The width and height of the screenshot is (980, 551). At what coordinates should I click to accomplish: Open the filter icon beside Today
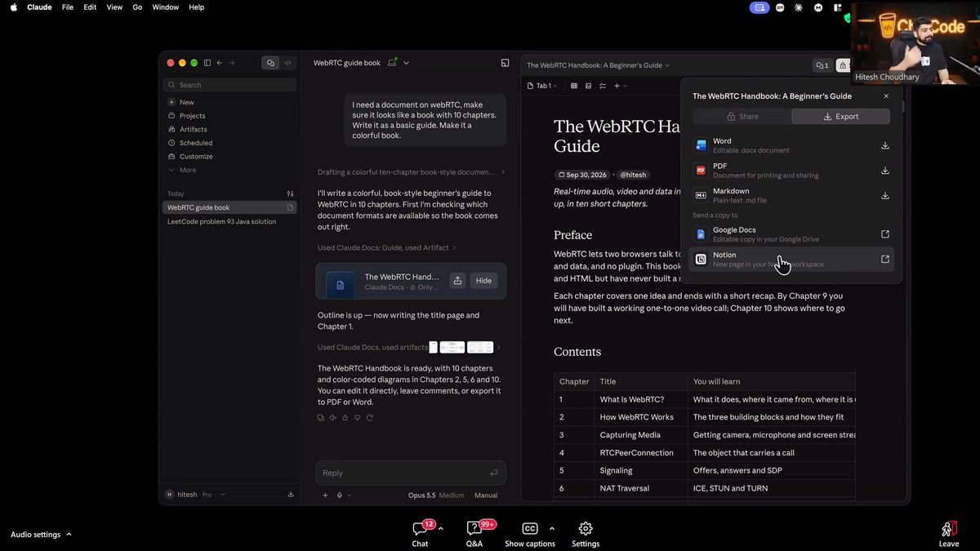[x=290, y=193]
